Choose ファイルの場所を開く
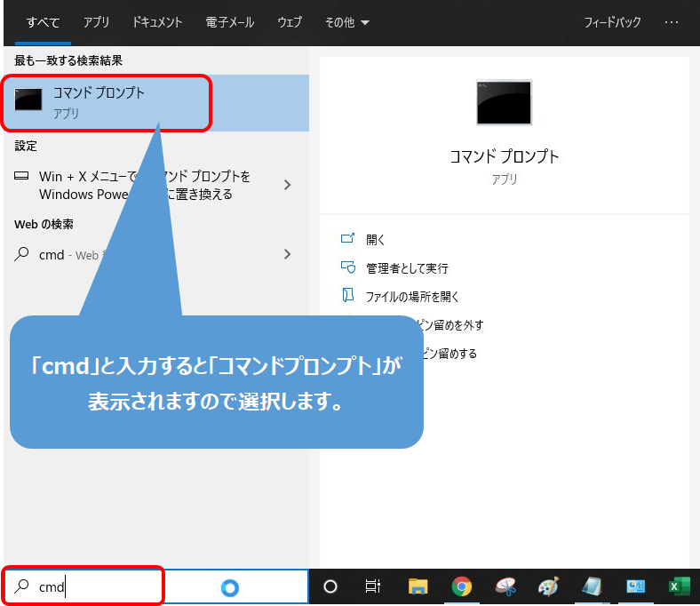This screenshot has height=606, width=700. click(x=411, y=297)
